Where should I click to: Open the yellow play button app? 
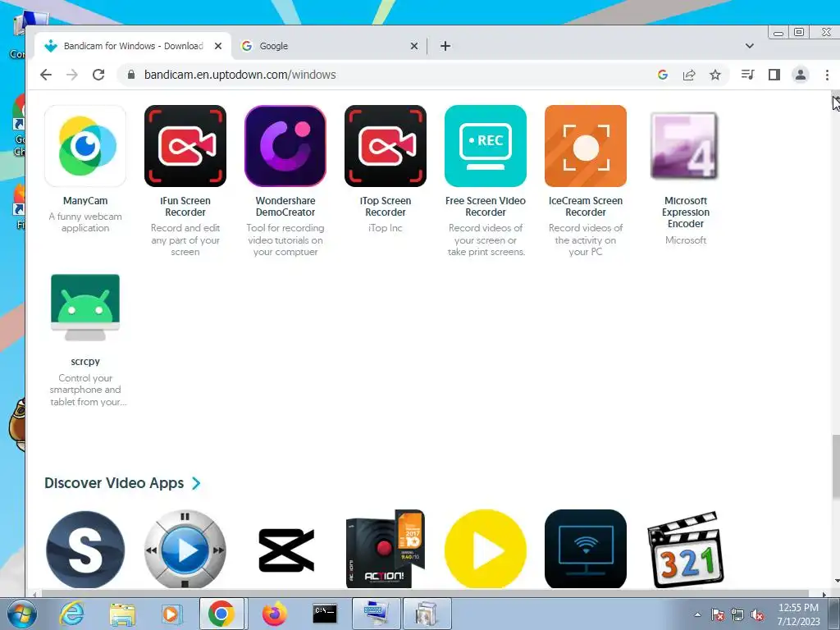coord(486,550)
